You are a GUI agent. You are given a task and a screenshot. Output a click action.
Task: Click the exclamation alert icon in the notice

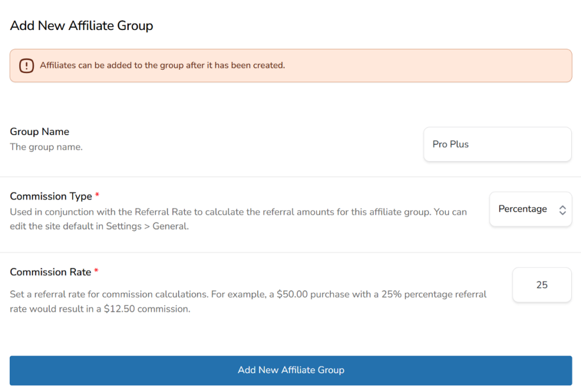pyautogui.click(x=26, y=65)
